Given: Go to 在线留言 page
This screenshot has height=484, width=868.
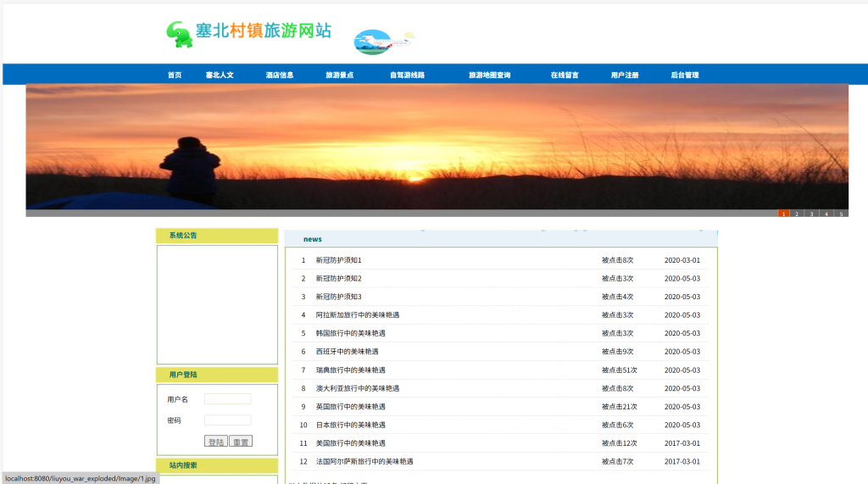Looking at the screenshot, I should [565, 75].
